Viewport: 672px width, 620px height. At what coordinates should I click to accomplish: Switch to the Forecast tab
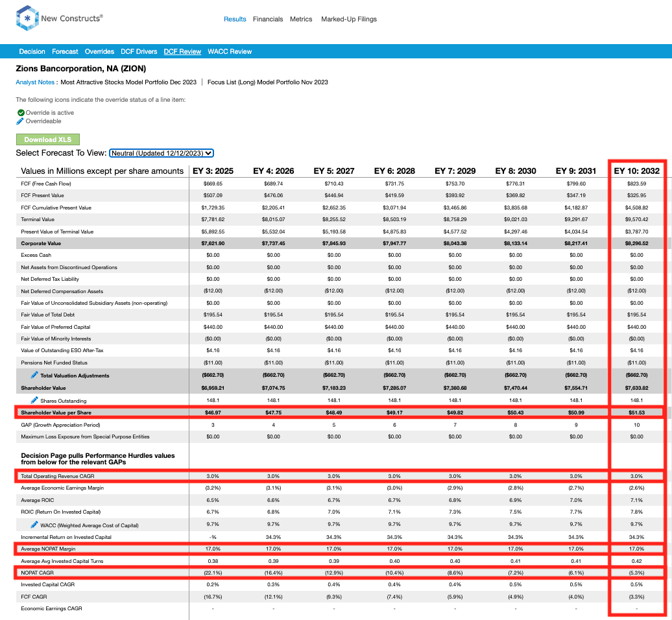point(65,51)
